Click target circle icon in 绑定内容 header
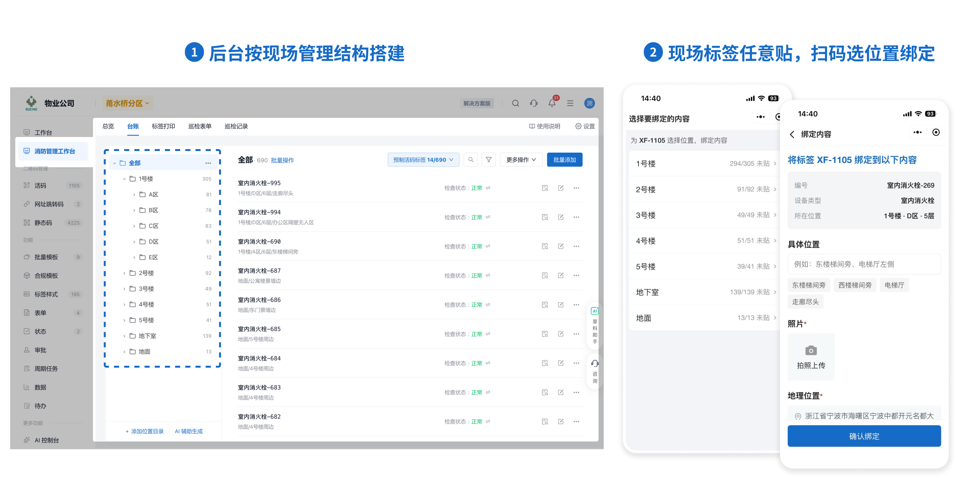 (x=936, y=133)
